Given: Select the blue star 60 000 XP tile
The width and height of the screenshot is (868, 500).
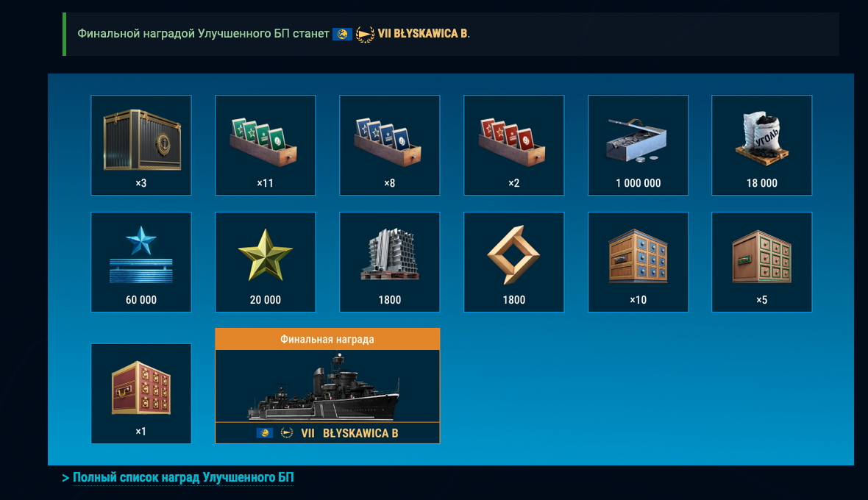Looking at the screenshot, I should pos(141,262).
